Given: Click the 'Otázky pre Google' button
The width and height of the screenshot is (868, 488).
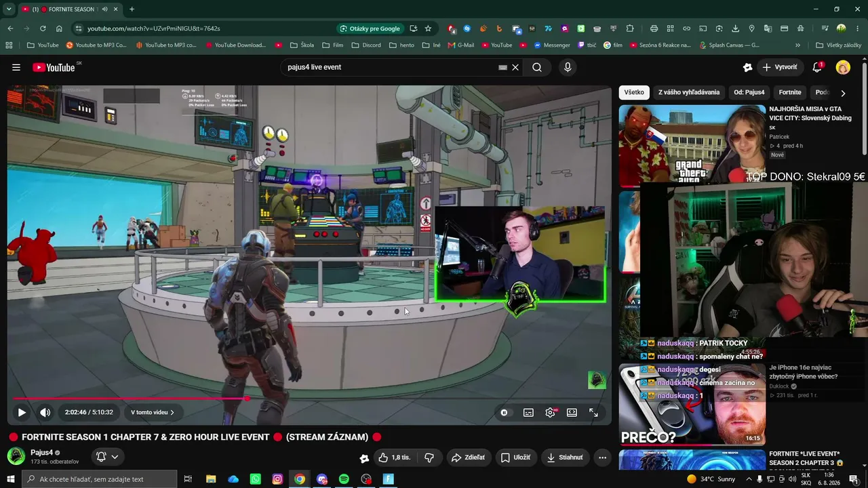Looking at the screenshot, I should point(370,28).
